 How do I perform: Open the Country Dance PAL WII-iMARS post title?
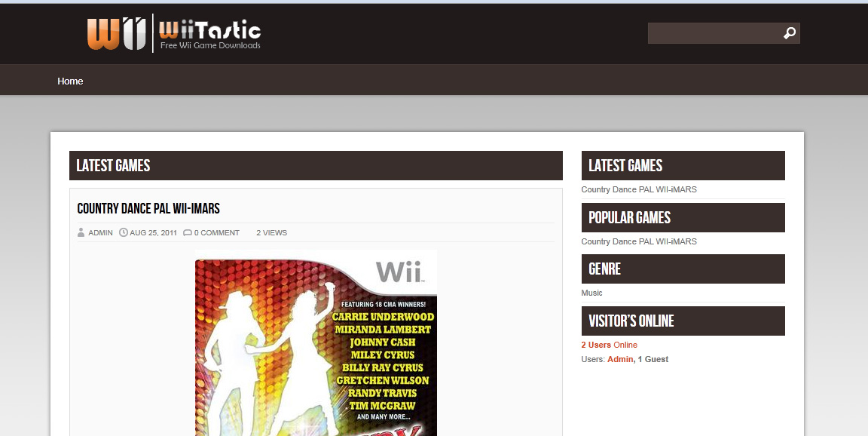[x=148, y=208]
